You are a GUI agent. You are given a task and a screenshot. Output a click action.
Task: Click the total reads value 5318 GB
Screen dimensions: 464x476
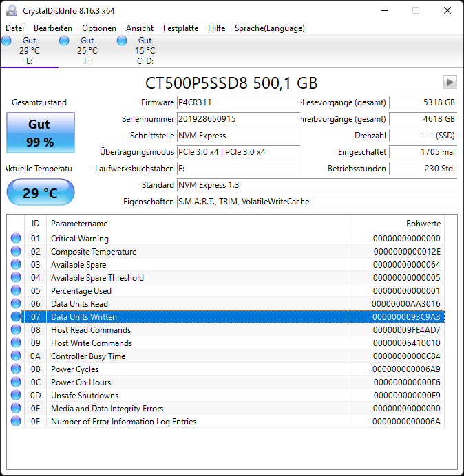[423, 102]
